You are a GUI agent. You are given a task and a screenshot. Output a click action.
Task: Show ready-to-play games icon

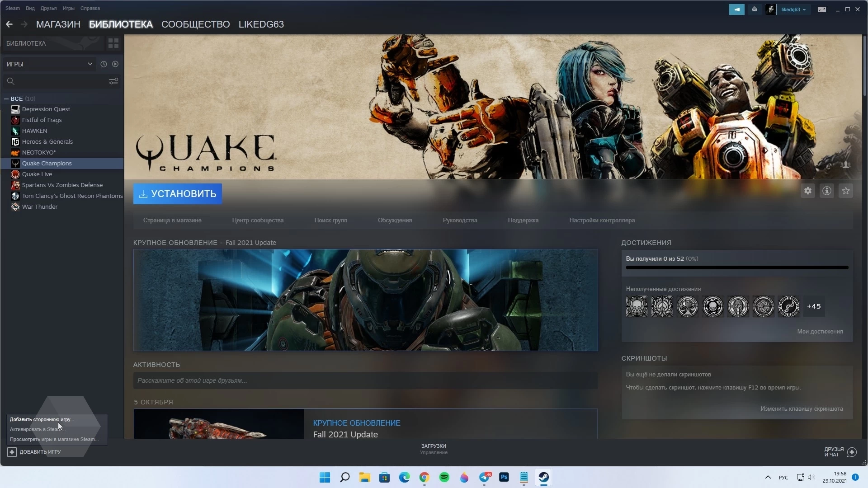coord(115,64)
